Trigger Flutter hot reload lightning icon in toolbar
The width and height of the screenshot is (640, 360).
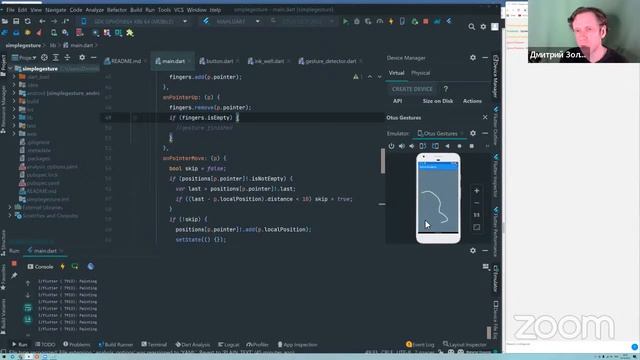(x=391, y=21)
